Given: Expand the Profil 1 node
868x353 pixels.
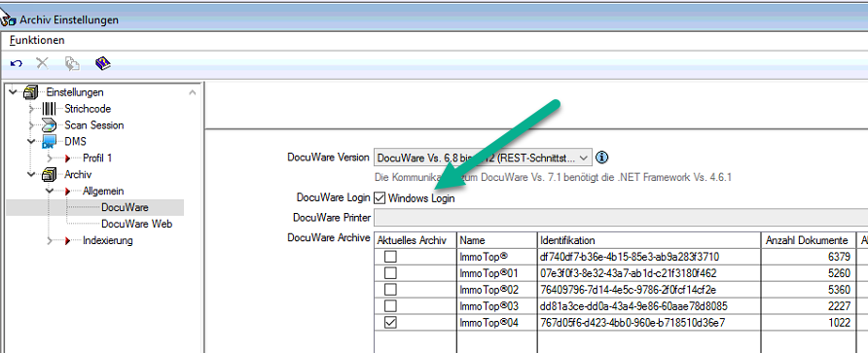Looking at the screenshot, I should click(51, 159).
